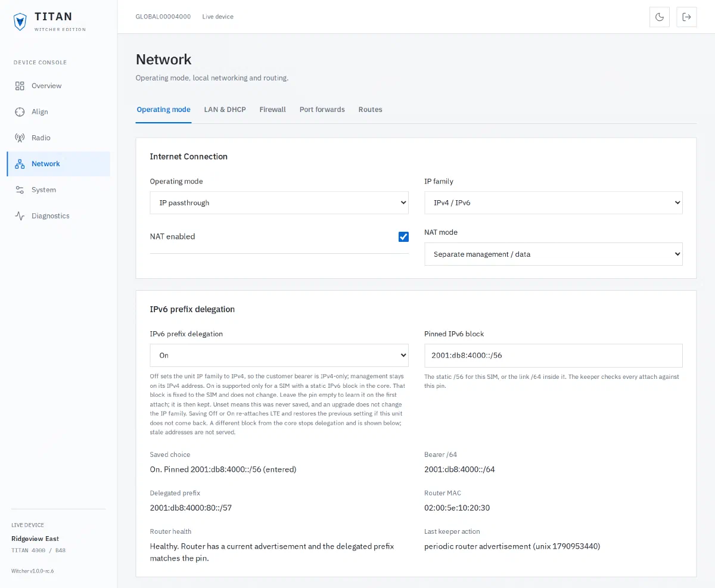The width and height of the screenshot is (715, 588).
Task: Click the Witcher v1.0.0-rc.6 version text
Action: [33, 571]
